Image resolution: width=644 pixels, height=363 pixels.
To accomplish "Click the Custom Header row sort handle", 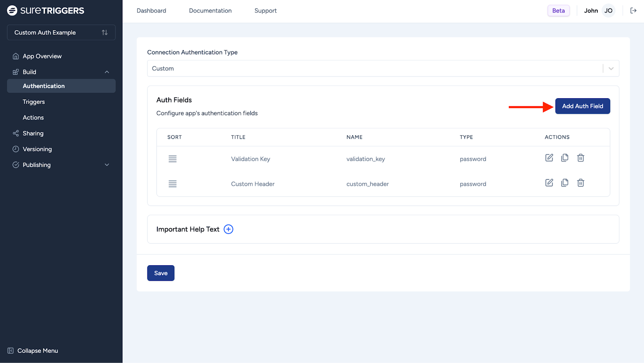I will tap(173, 184).
